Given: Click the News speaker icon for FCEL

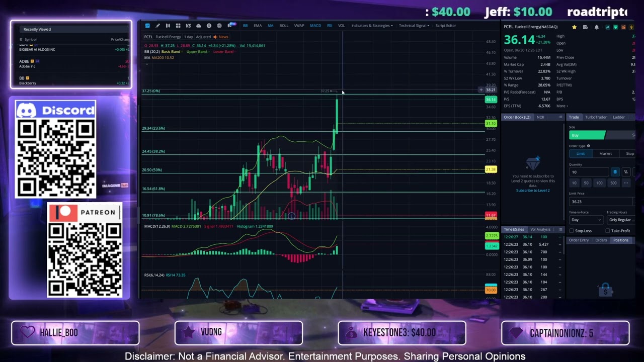Looking at the screenshot, I should pyautogui.click(x=215, y=37).
